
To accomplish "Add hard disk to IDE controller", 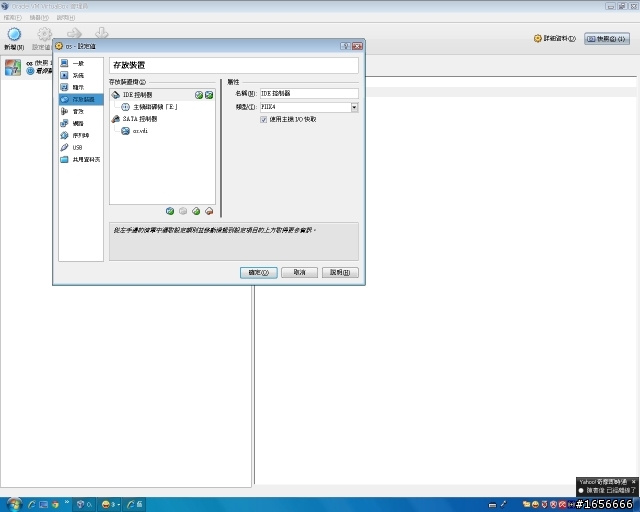I will [x=209, y=95].
